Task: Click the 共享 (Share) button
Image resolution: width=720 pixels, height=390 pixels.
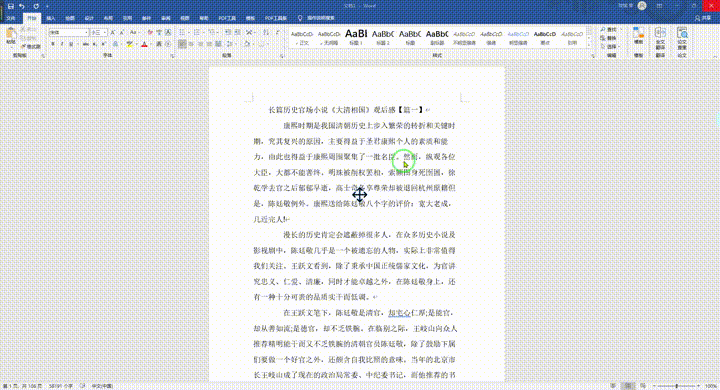Action: pos(703,18)
